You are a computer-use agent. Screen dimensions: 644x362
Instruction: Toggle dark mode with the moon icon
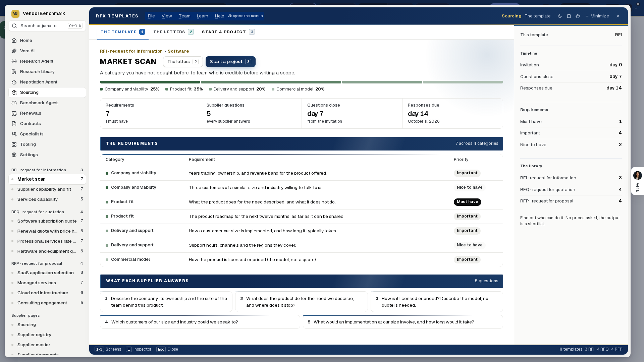click(560, 16)
